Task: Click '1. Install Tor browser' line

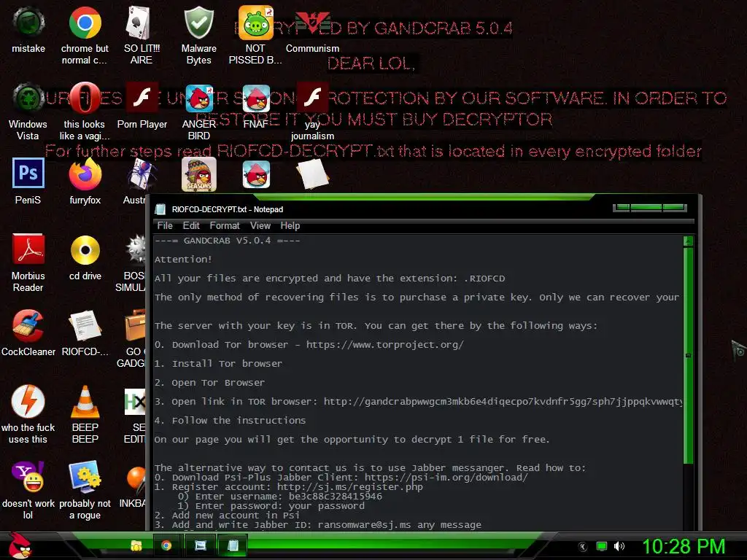Action: point(218,364)
